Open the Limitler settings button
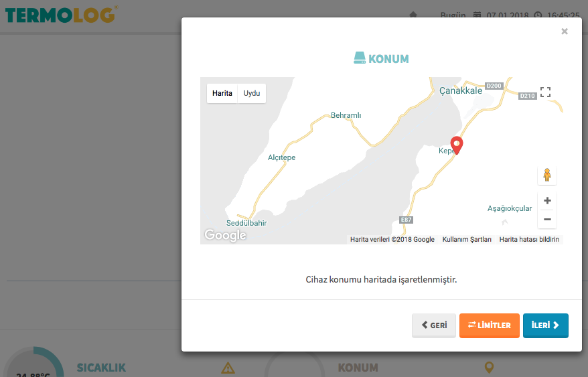This screenshot has width=588, height=377. click(489, 325)
